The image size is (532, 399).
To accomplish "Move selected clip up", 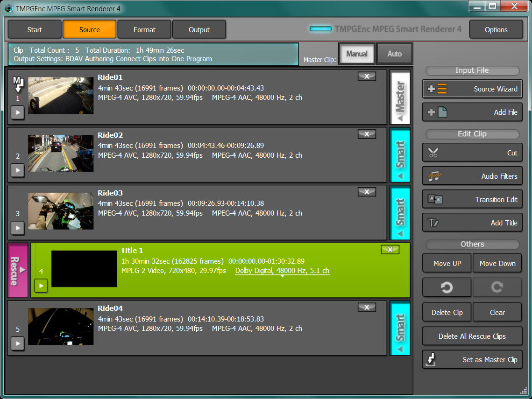I will pos(447,263).
